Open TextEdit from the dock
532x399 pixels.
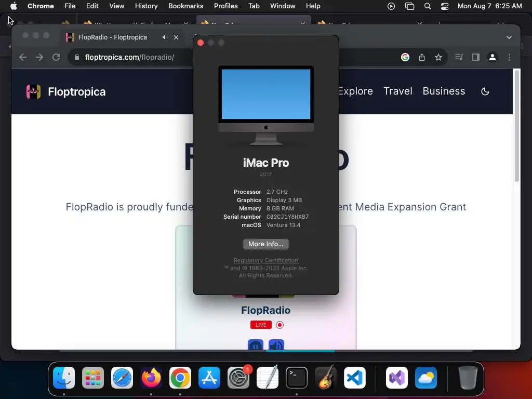[268, 378]
